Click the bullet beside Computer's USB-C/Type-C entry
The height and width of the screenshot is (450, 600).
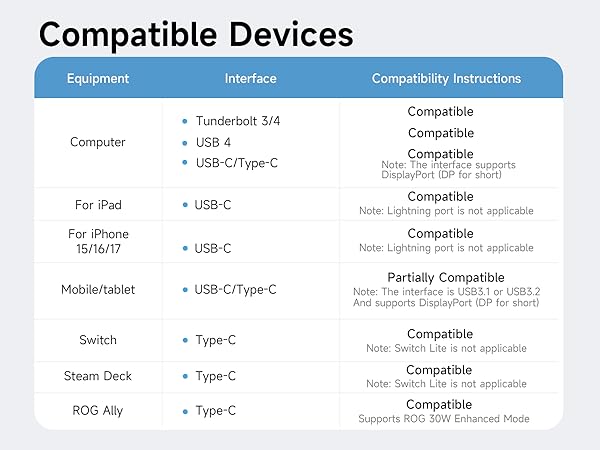click(x=185, y=162)
